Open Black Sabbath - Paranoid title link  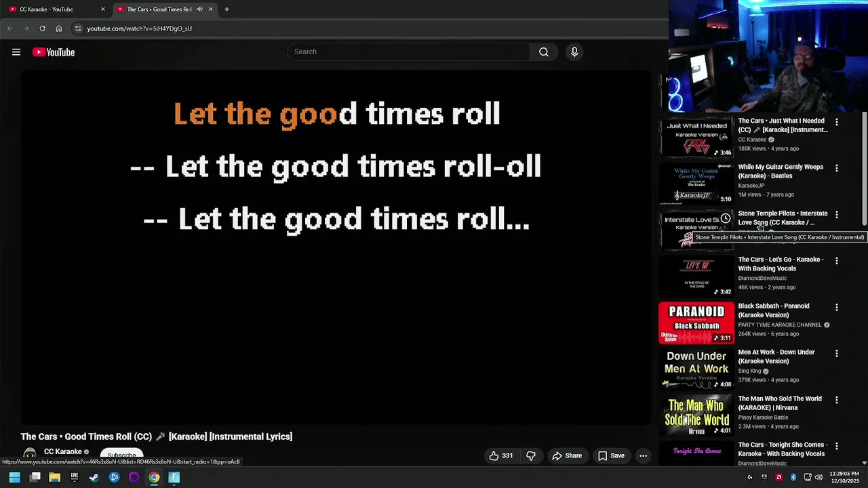[x=773, y=310]
